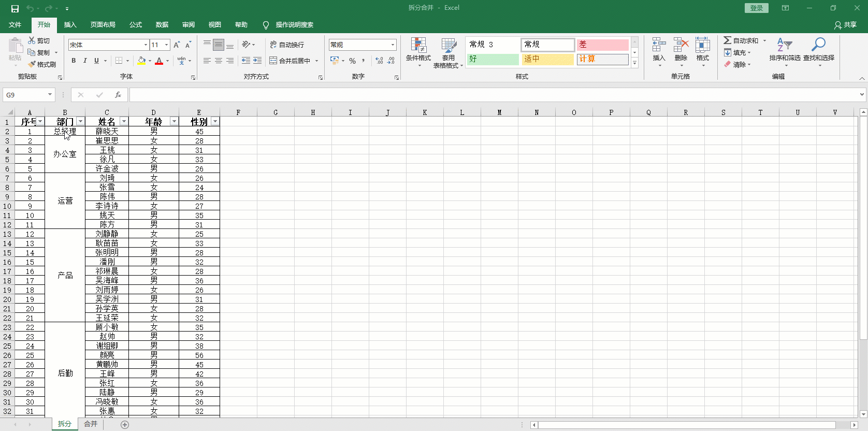Open the font name dropdown
The width and height of the screenshot is (868, 431).
point(146,45)
